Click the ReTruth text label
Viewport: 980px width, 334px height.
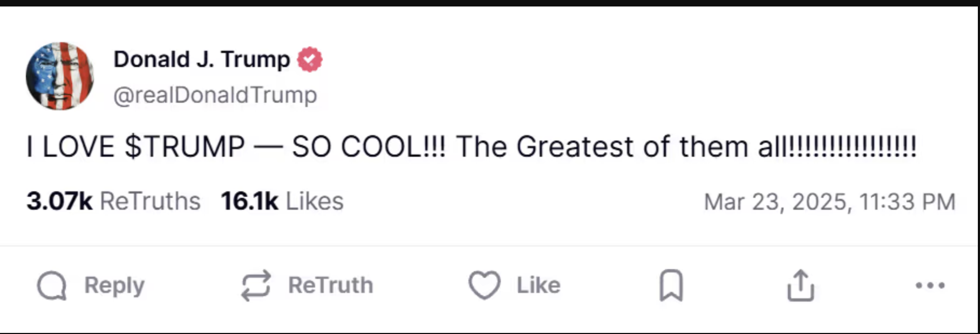pyautogui.click(x=331, y=285)
